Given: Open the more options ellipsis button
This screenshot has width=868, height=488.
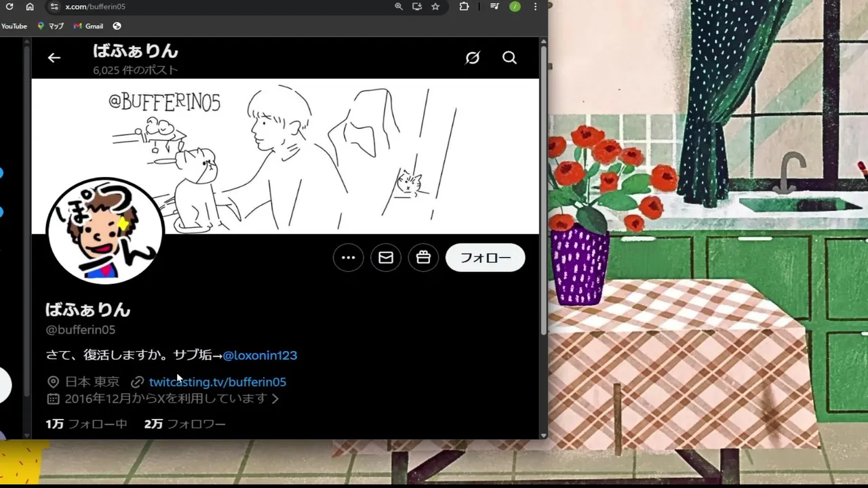Looking at the screenshot, I should pos(349,258).
